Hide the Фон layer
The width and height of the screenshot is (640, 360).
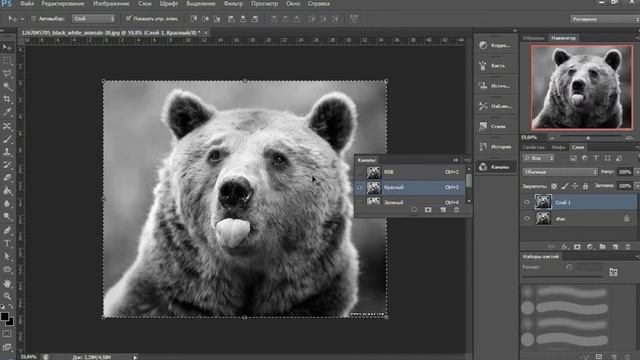point(527,219)
